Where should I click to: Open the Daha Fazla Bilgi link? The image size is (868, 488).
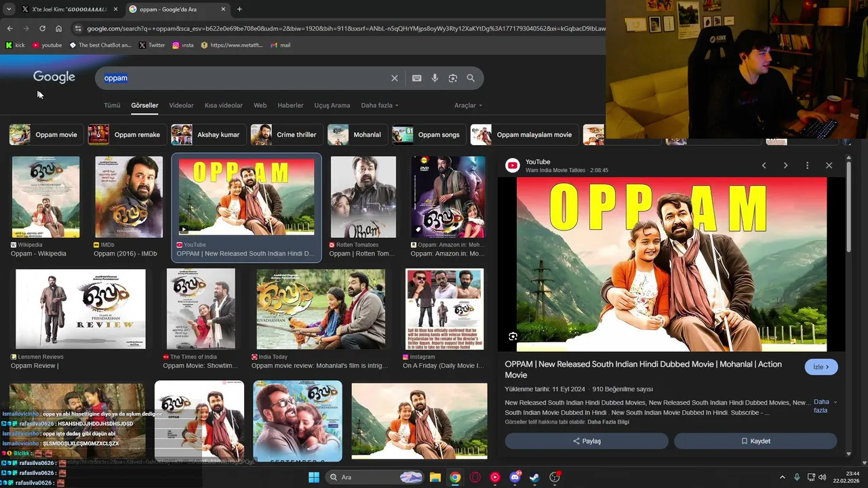[608, 422]
